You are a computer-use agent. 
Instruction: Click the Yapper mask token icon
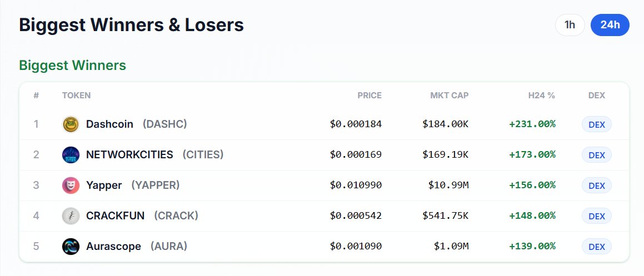[x=71, y=185]
